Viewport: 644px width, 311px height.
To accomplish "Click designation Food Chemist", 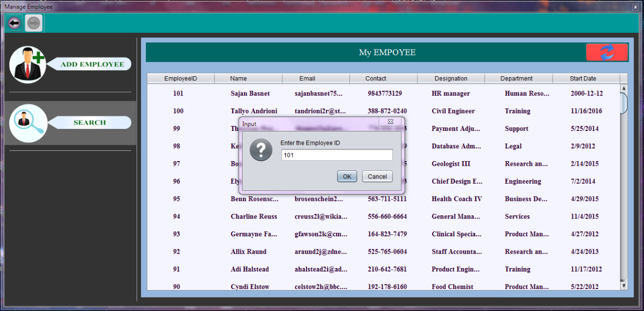I will click(453, 287).
